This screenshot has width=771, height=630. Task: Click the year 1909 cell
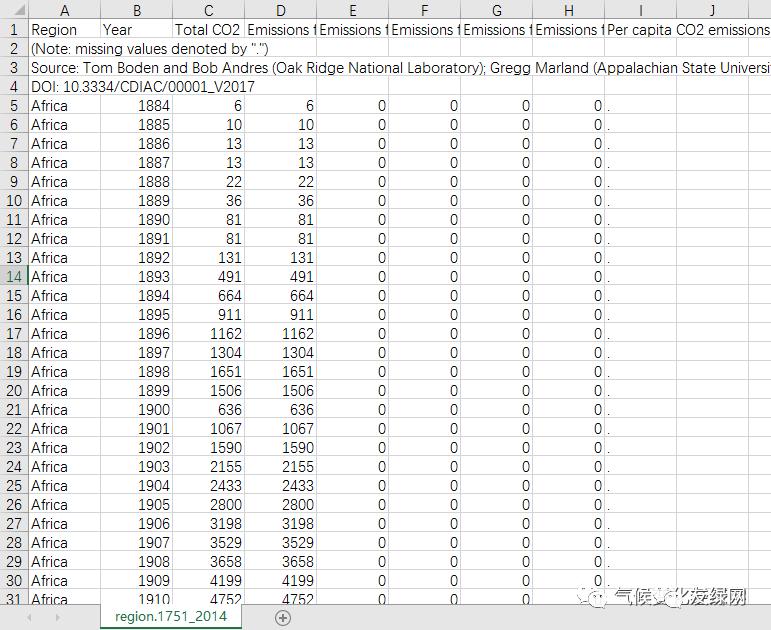click(137, 580)
